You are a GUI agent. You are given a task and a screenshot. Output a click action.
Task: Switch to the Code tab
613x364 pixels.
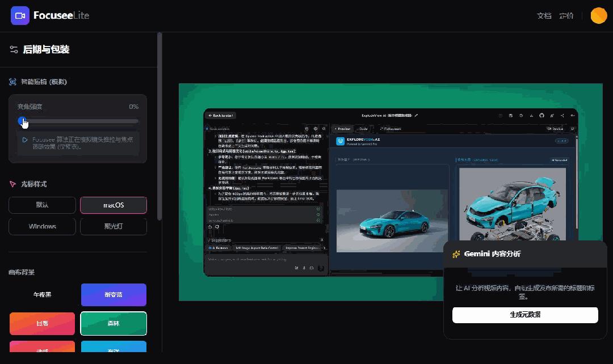tap(363, 129)
